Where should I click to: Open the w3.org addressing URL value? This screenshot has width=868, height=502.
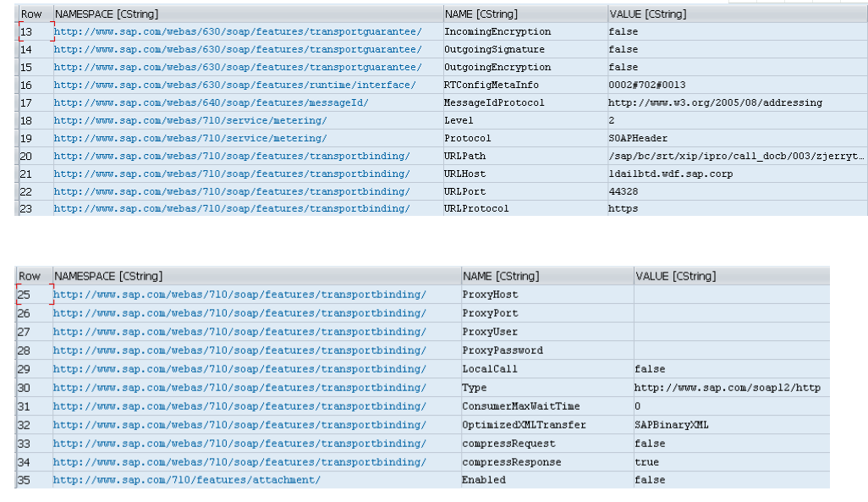point(714,103)
